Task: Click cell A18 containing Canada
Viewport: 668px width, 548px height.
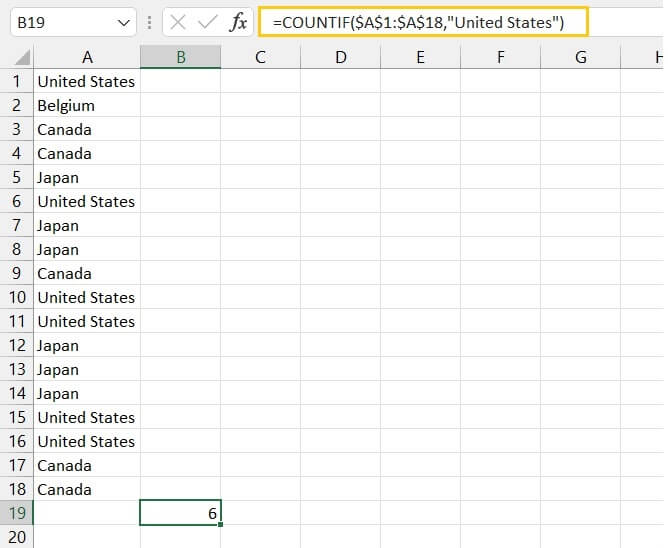Action: pos(87,489)
